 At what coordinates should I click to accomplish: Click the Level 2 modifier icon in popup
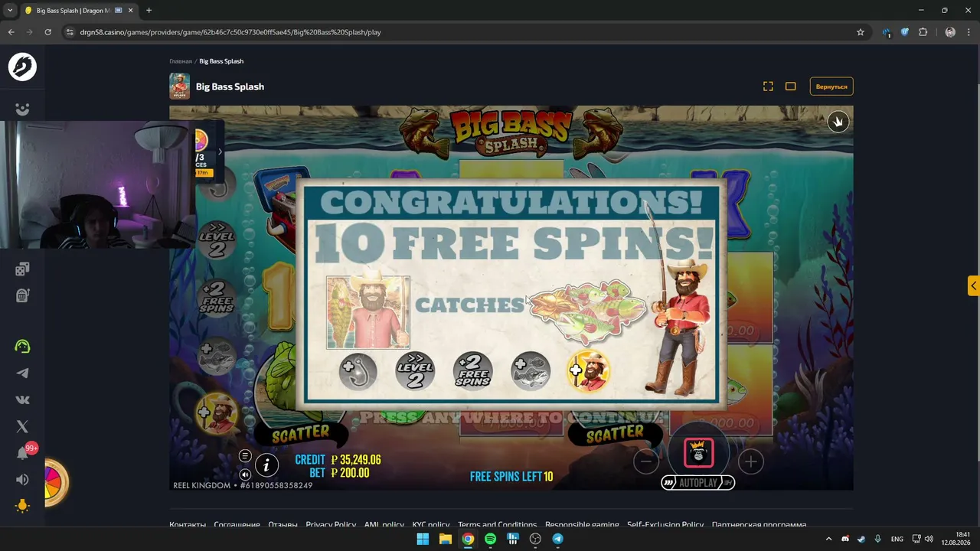point(415,371)
